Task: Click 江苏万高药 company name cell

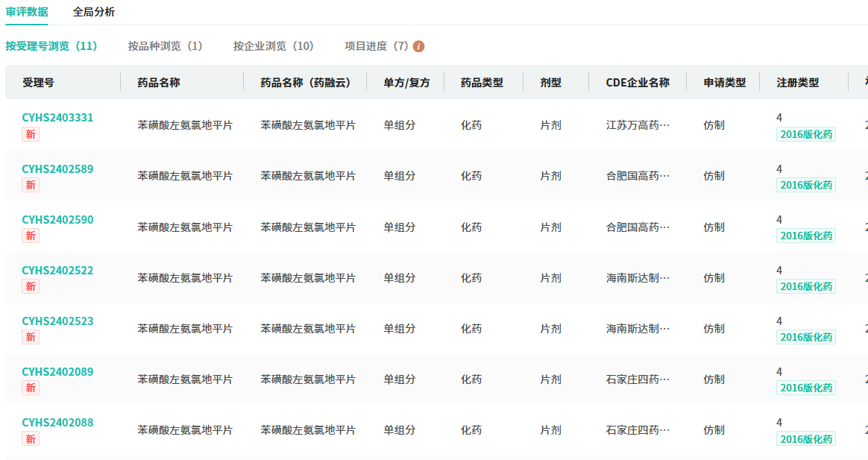Action: [638, 125]
